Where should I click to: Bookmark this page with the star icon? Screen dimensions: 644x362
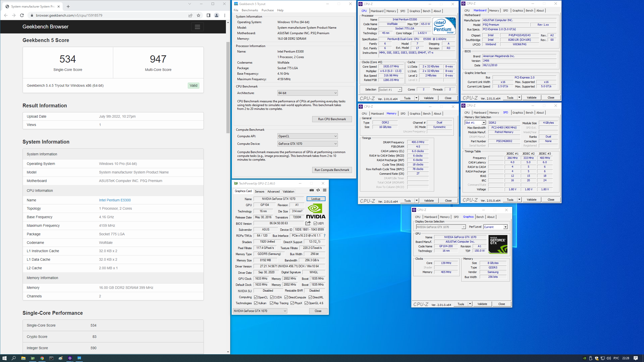click(198, 15)
